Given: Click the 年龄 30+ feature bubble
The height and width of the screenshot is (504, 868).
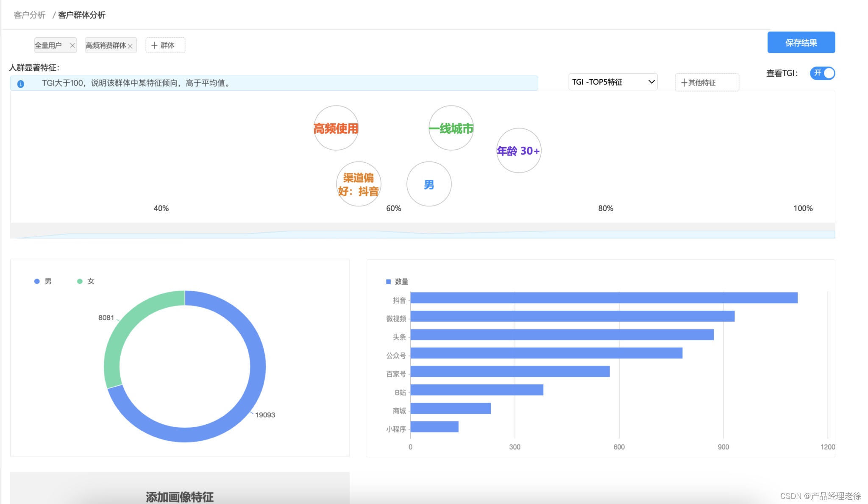Looking at the screenshot, I should [x=518, y=150].
